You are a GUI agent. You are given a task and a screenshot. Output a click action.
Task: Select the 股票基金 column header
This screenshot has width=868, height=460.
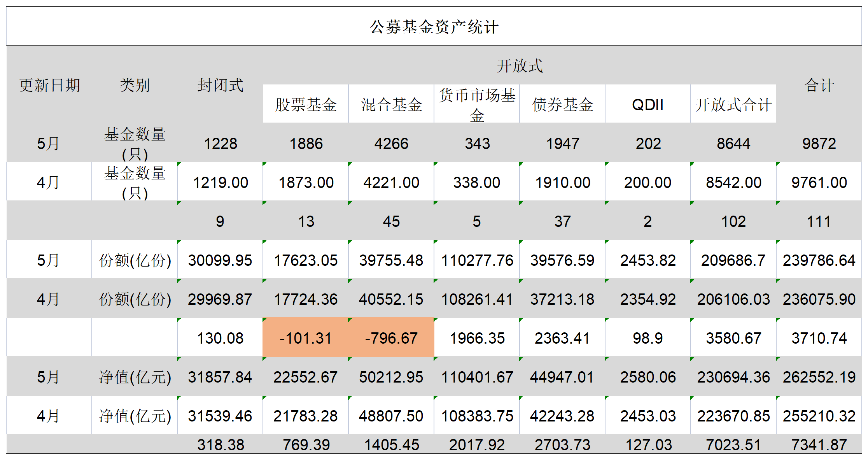click(306, 104)
